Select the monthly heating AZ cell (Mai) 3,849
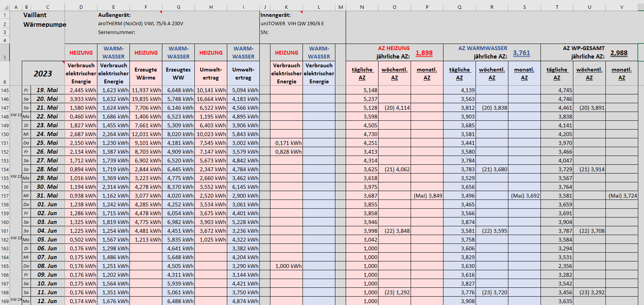Screen dimensions: 644x305 click(427, 196)
